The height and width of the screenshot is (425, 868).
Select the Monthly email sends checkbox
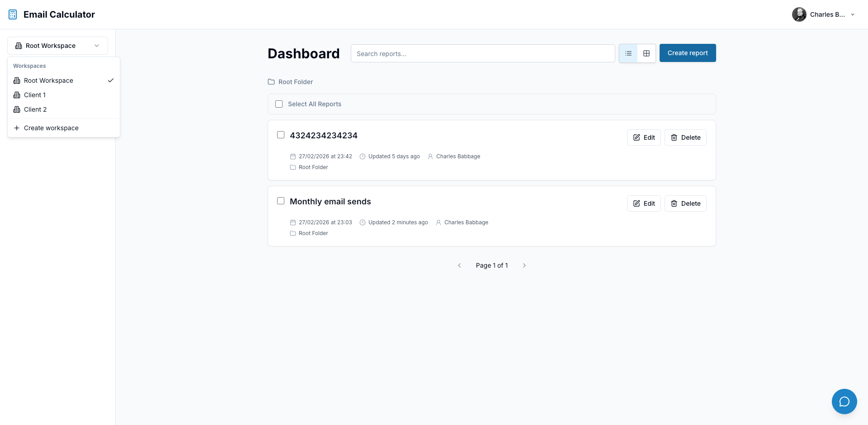pos(281,201)
